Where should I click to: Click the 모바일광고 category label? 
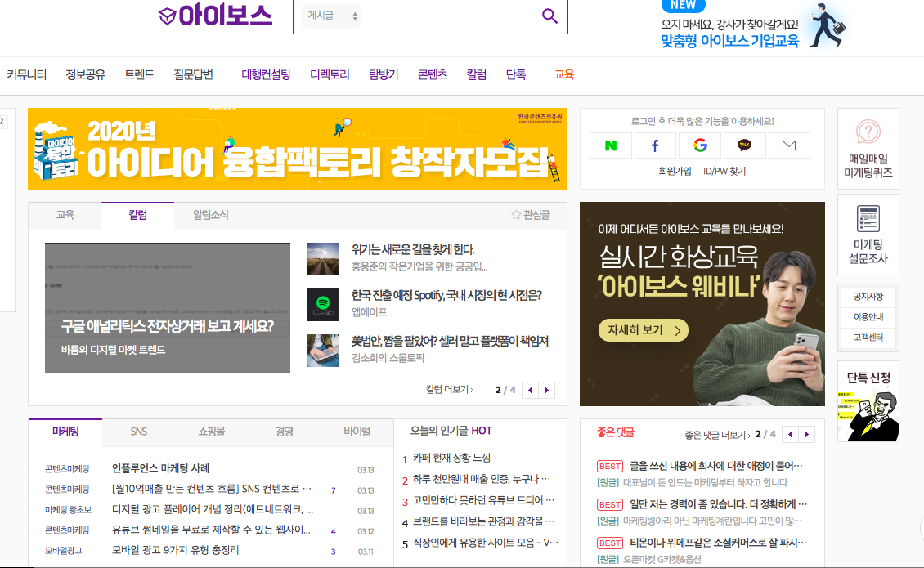63,551
